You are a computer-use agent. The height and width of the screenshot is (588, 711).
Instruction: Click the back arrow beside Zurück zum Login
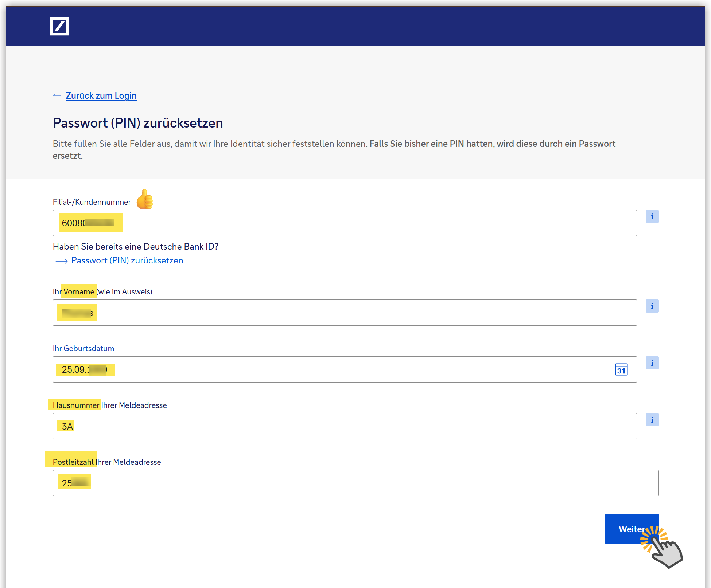[57, 96]
